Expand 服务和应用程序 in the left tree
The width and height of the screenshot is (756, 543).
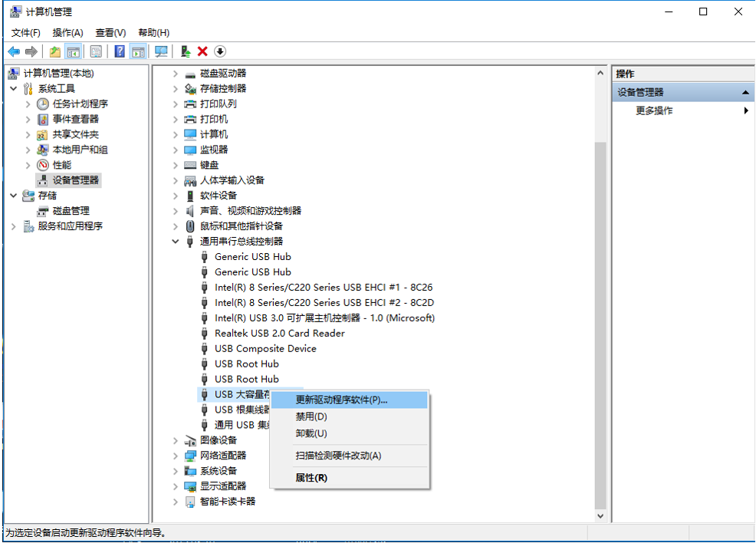(14, 226)
